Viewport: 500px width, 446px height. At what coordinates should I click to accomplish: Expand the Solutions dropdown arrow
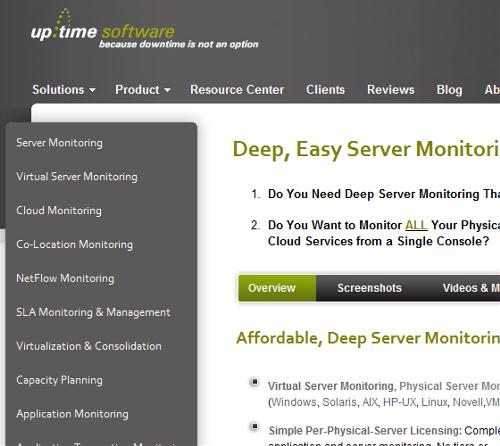pos(92,90)
